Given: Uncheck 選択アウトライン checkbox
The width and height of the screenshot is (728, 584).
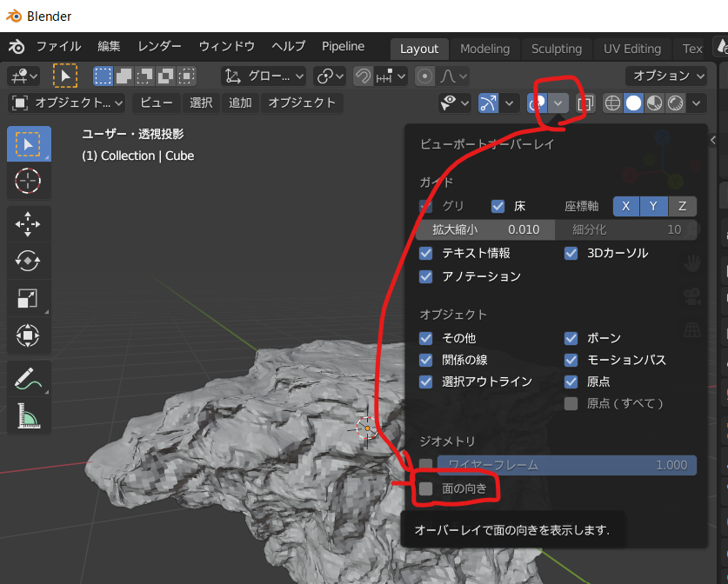Looking at the screenshot, I should pyautogui.click(x=425, y=382).
